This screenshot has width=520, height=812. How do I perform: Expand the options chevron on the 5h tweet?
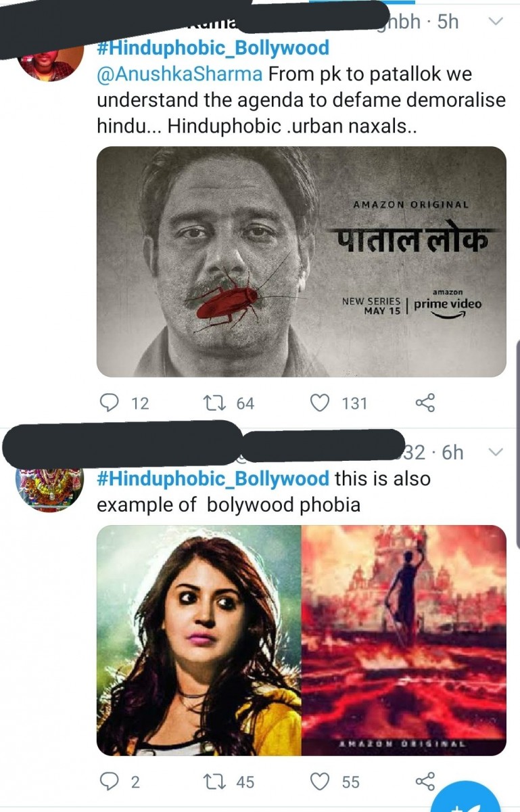(496, 22)
